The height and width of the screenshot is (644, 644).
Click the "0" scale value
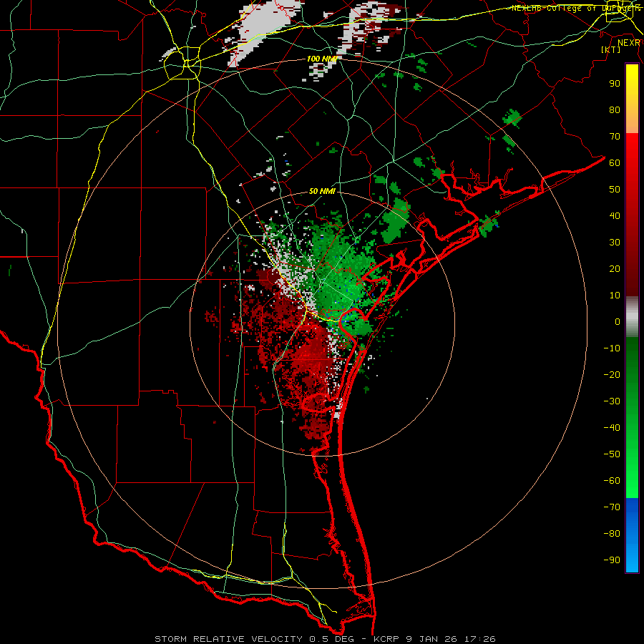pyautogui.click(x=618, y=322)
